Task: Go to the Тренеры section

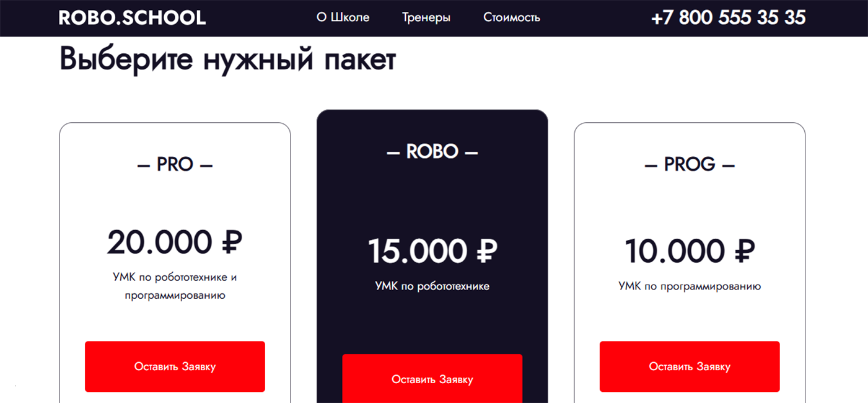Action: (x=426, y=18)
